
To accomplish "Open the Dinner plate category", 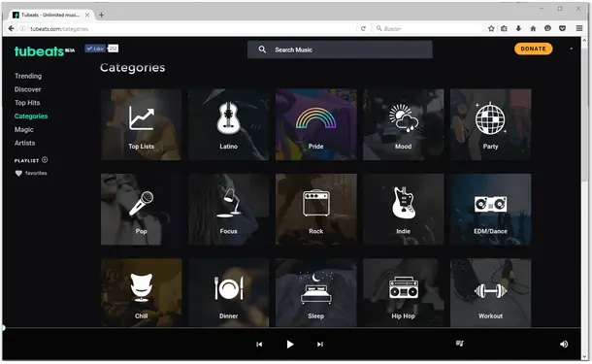I will click(x=228, y=292).
